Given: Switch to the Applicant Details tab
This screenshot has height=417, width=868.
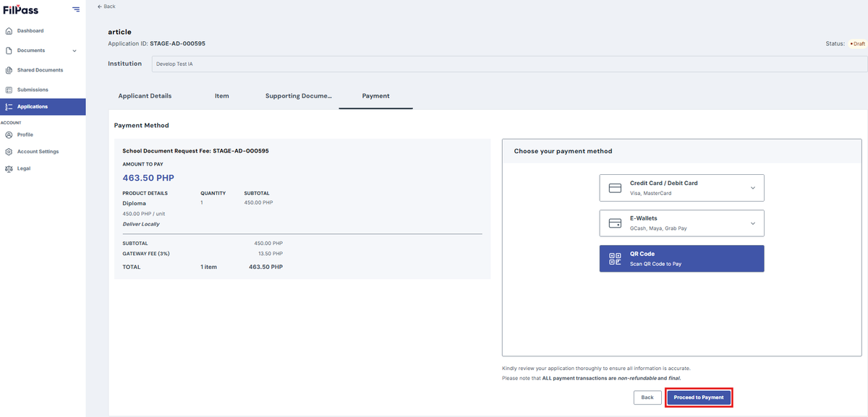Looking at the screenshot, I should pyautogui.click(x=145, y=95).
